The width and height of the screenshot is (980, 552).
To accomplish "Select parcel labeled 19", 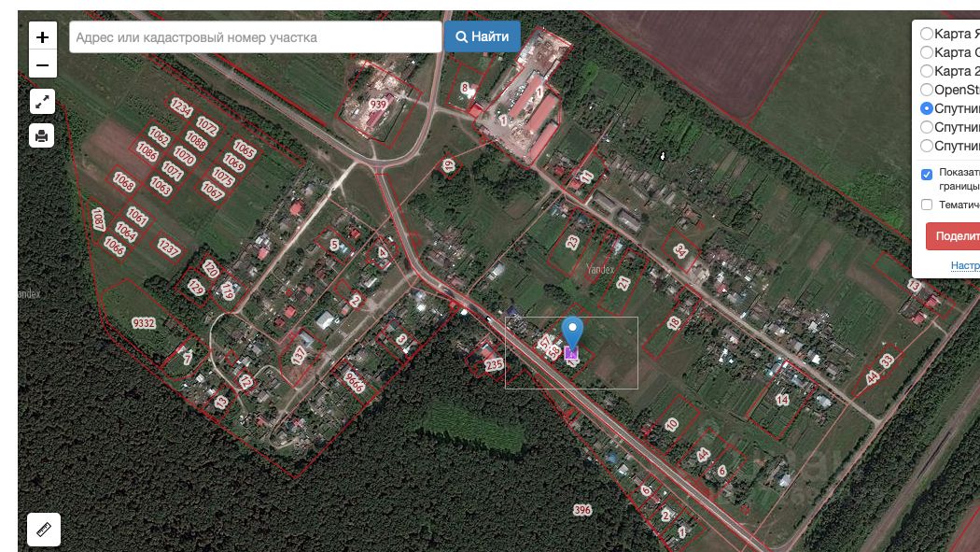I will pyautogui.click(x=448, y=165).
